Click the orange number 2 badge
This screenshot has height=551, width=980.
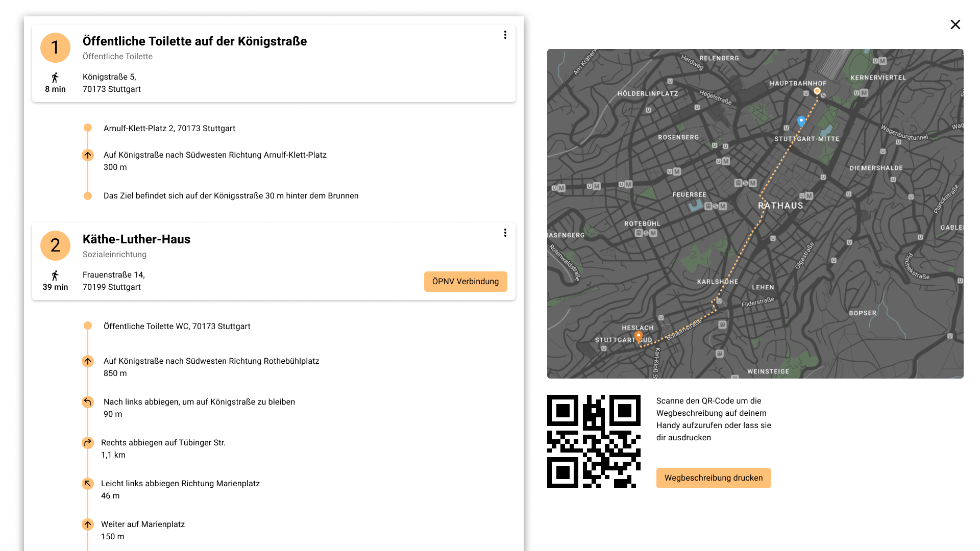click(x=55, y=245)
